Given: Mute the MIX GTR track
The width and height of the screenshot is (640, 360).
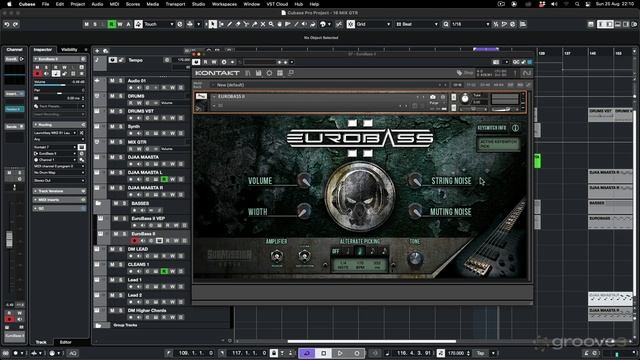Looking at the screenshot, I should (112, 142).
